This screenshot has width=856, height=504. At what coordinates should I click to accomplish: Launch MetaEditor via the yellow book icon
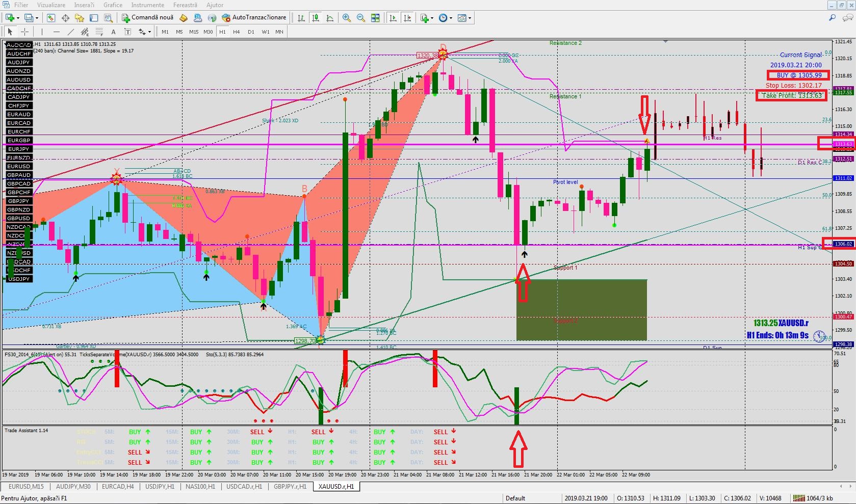(184, 18)
